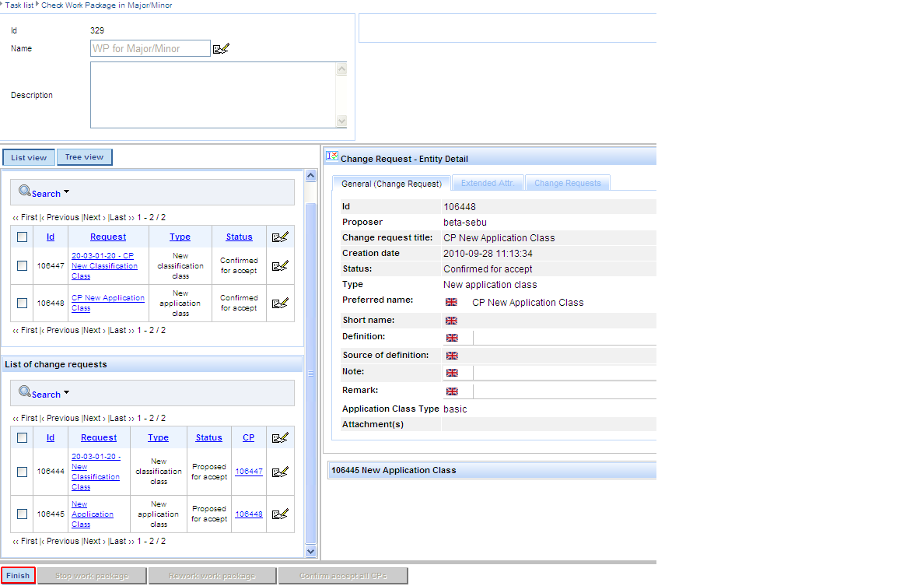Tick the checkbox for row 106448
The height and width of the screenshot is (586, 924).
pos(22,304)
